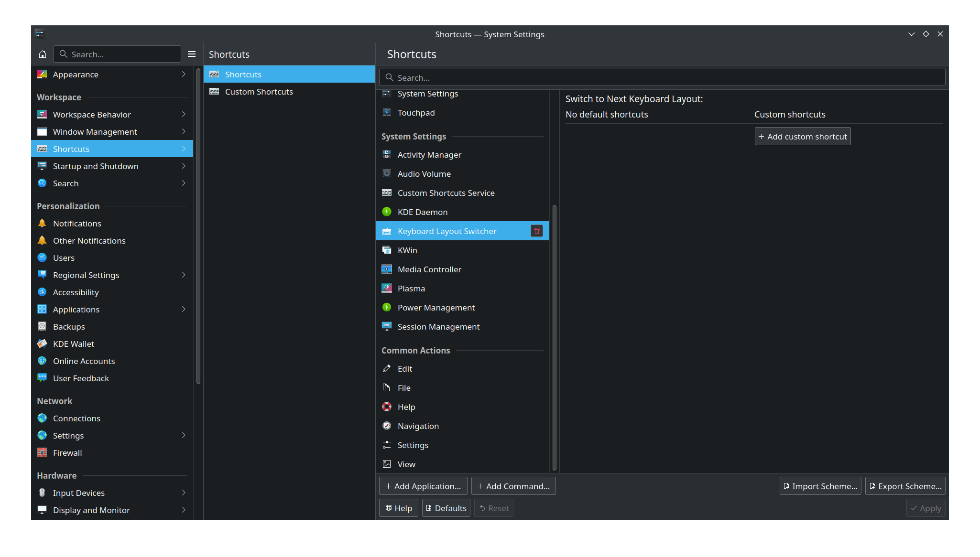
Task: Select View under Common Actions
Action: pos(462,464)
